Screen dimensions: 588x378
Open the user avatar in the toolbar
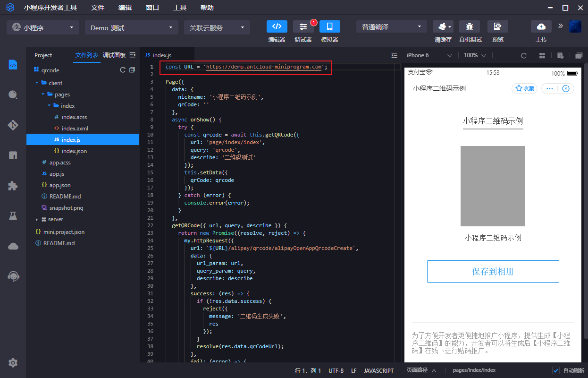(x=575, y=26)
